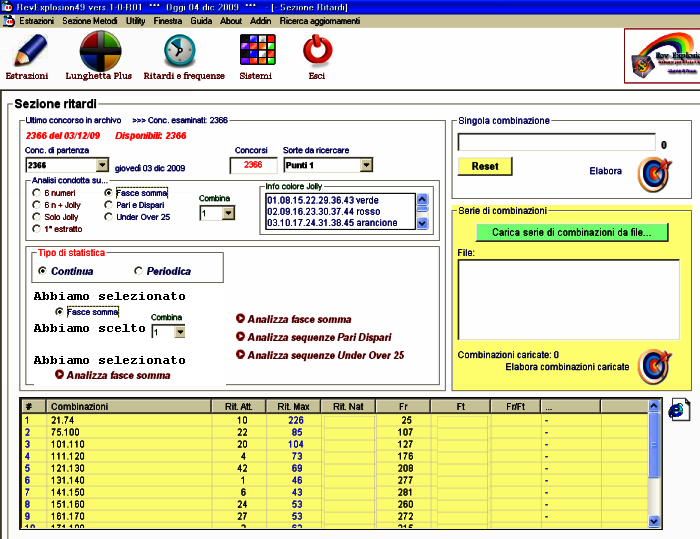
Task: Select the Fasce somma analysis radio button
Action: pyautogui.click(x=108, y=192)
